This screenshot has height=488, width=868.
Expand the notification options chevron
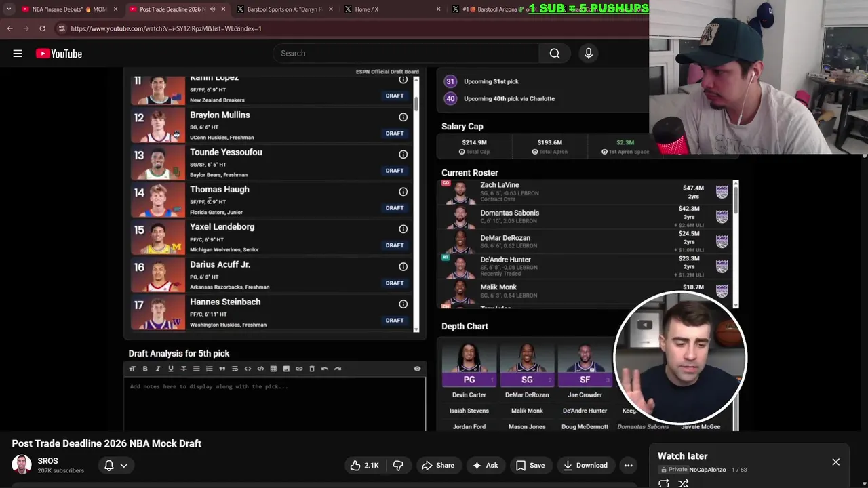(x=124, y=466)
